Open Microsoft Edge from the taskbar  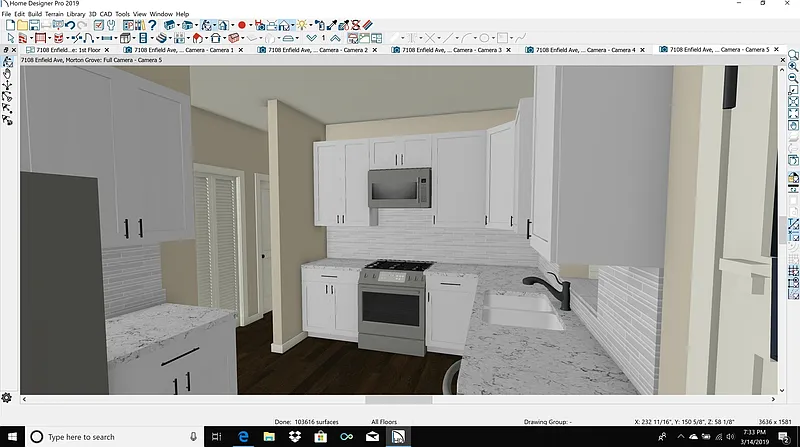242,437
